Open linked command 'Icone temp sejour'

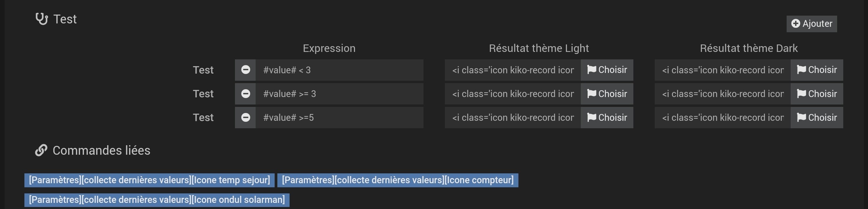pos(150,180)
